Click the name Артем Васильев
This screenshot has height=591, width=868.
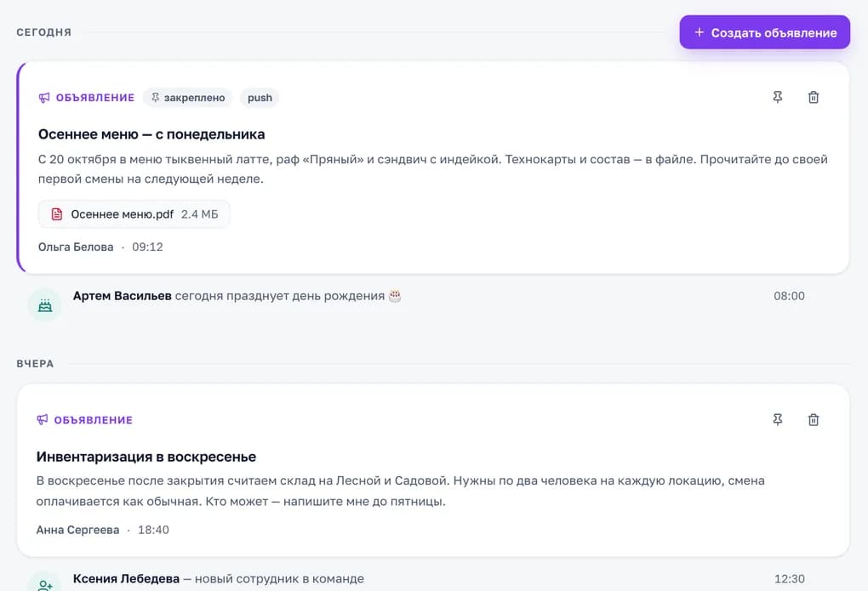point(123,296)
